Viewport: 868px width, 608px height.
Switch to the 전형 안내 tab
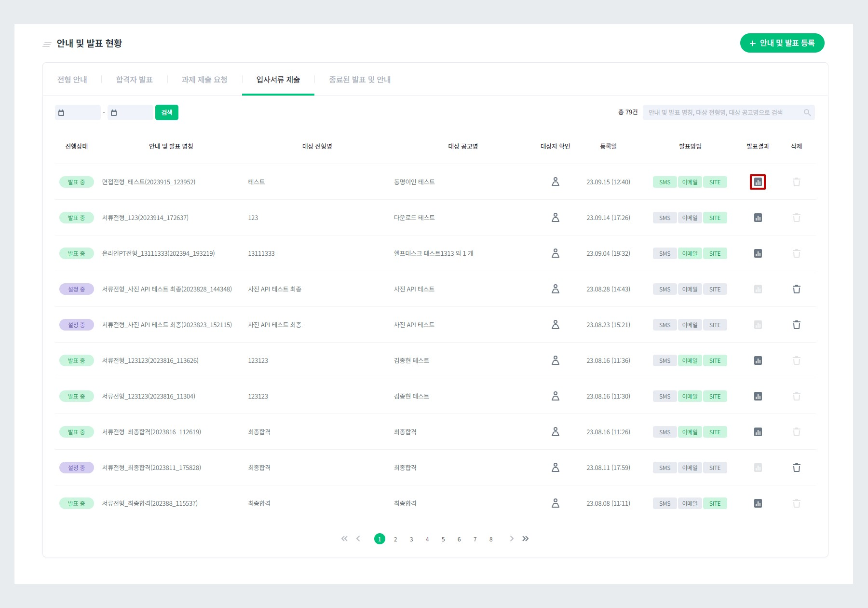[x=72, y=80]
